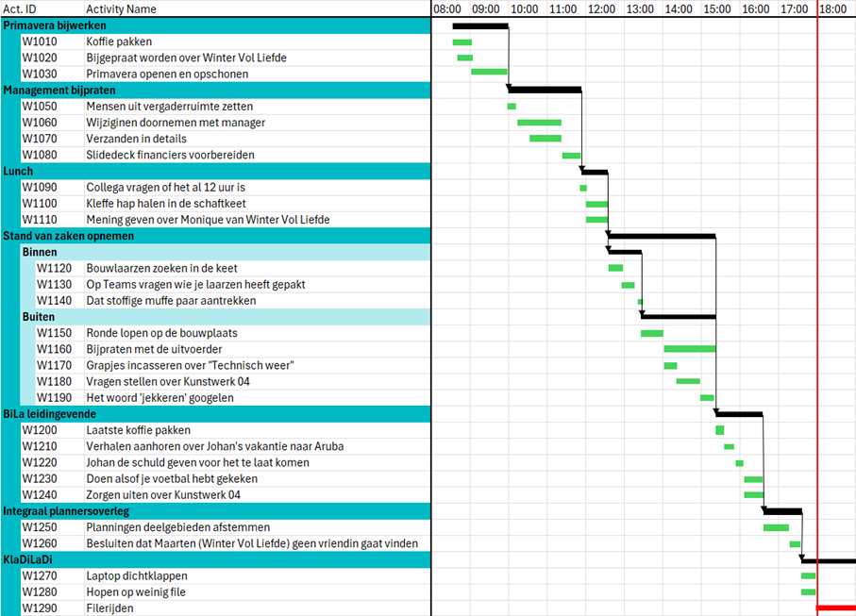Collapse the "Binnen" subgroup row
This screenshot has width=856, height=616.
[x=40, y=253]
